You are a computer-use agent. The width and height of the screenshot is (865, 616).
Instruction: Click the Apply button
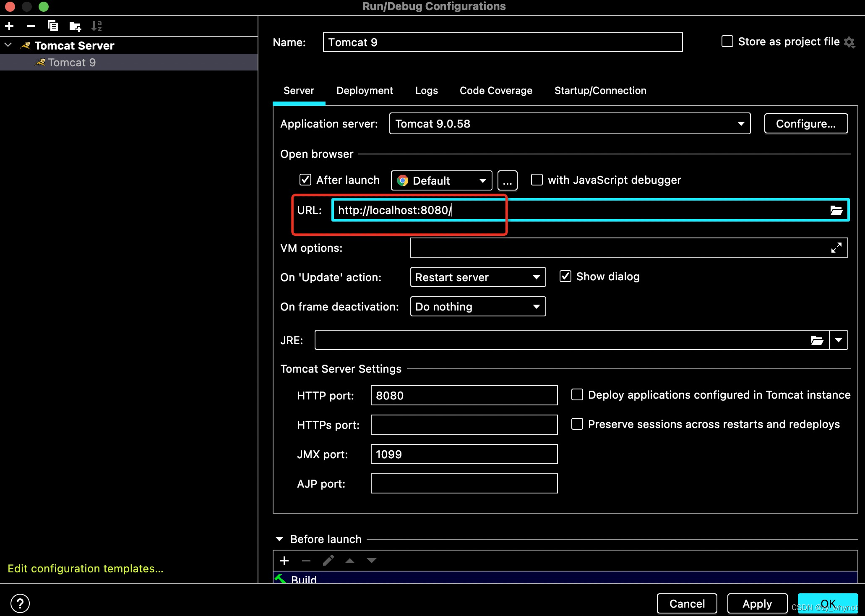(x=757, y=603)
